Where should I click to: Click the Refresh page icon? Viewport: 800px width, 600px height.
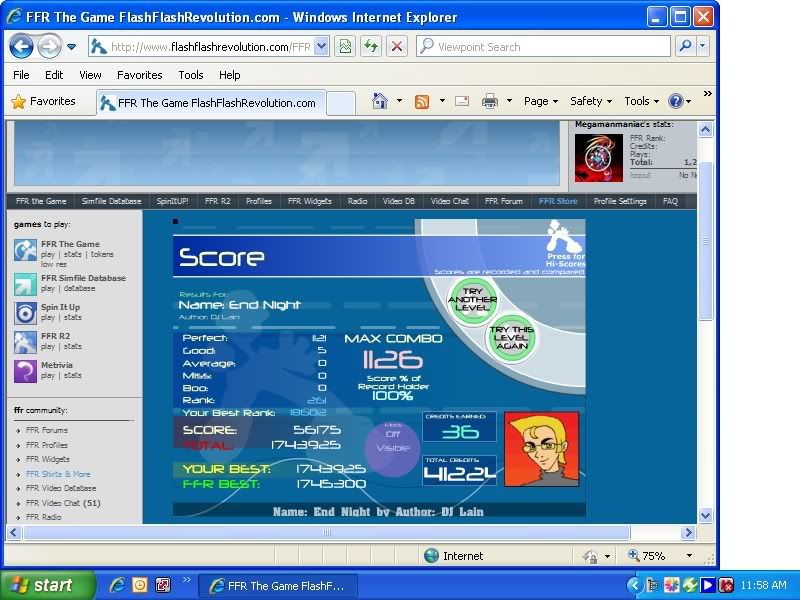click(x=371, y=46)
